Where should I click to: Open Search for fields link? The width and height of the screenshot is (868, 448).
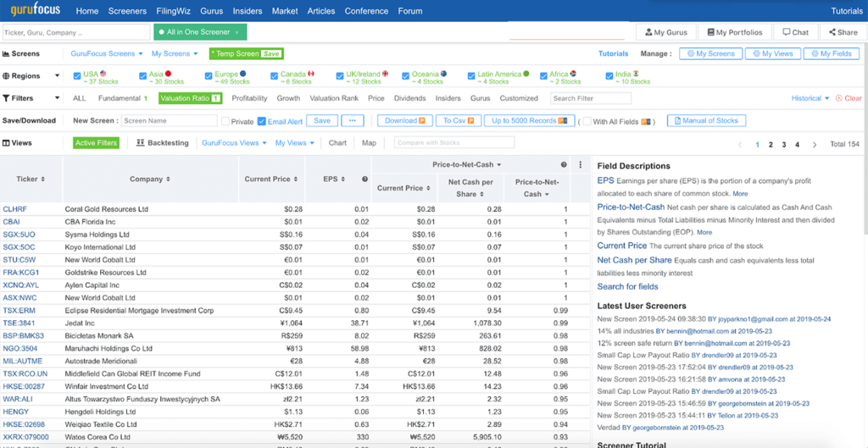tap(628, 286)
